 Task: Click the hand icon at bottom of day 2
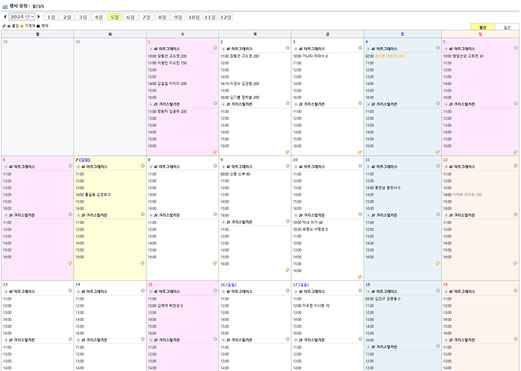click(287, 152)
